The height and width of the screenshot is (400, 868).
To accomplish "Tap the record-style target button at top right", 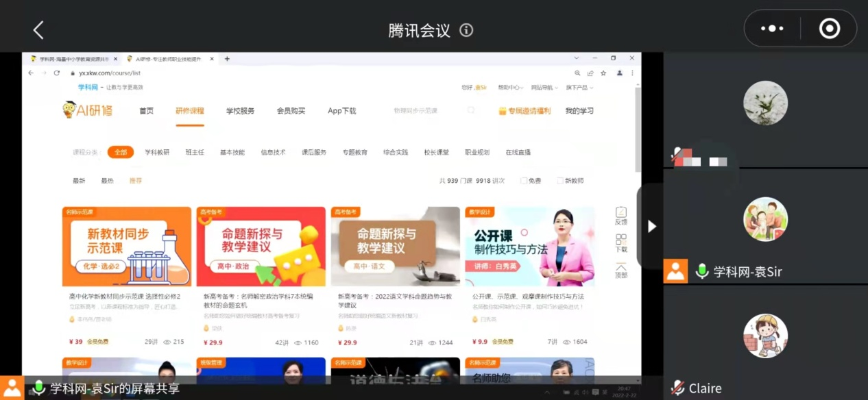I will (x=829, y=28).
